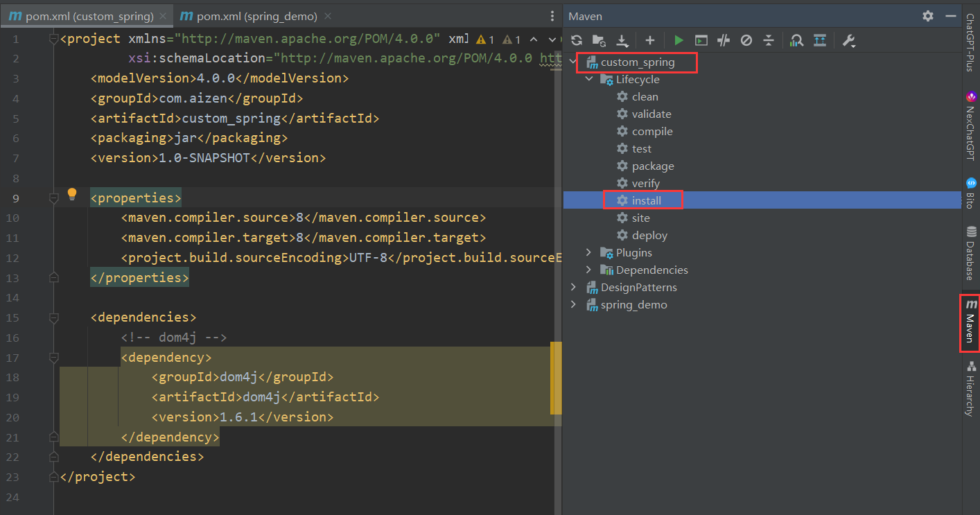Fold the project tag on line 1
The image size is (980, 515).
tap(53, 40)
